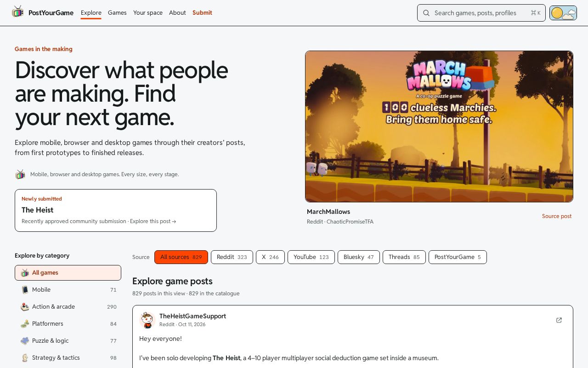The image size is (588, 368).
Task: Click the All games category icon
Action: (x=25, y=273)
